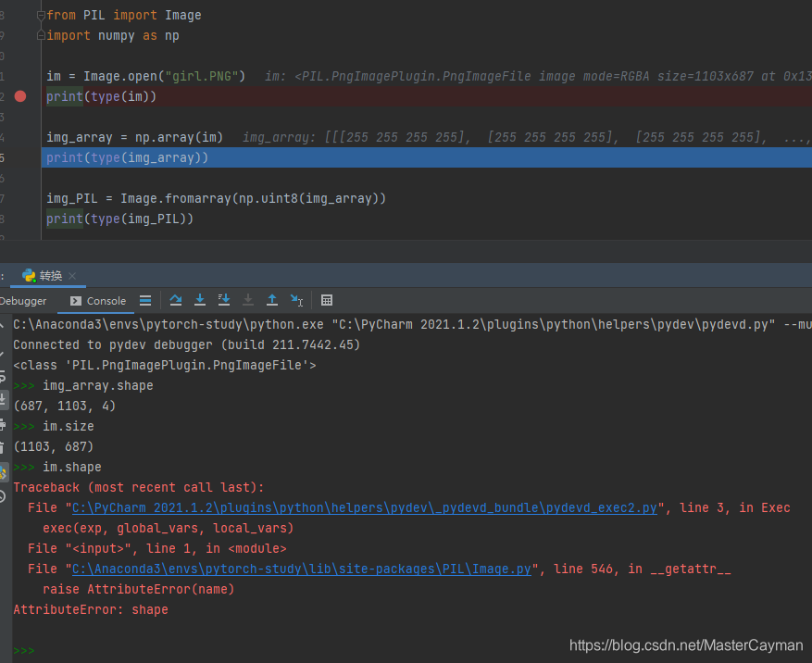Click the Step Out upward arrow icon

[x=272, y=300]
